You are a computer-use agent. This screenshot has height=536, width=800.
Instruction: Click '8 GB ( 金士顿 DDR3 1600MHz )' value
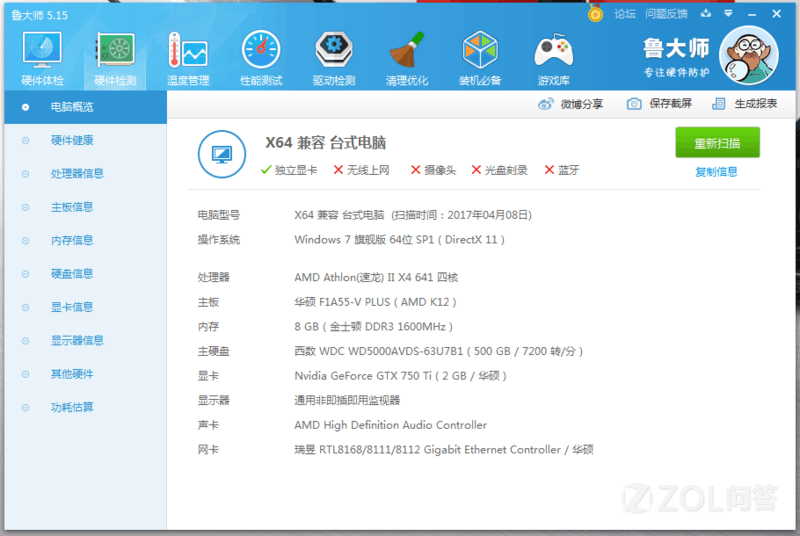click(373, 326)
